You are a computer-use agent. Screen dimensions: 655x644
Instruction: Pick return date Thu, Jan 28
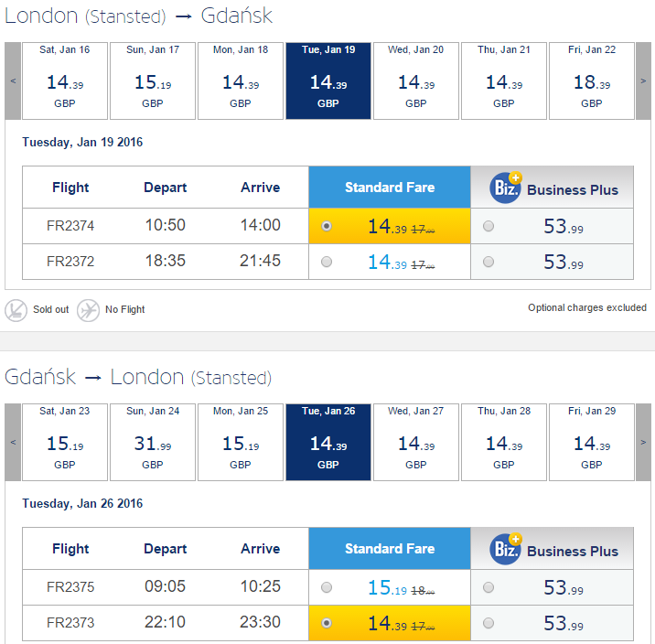[504, 442]
